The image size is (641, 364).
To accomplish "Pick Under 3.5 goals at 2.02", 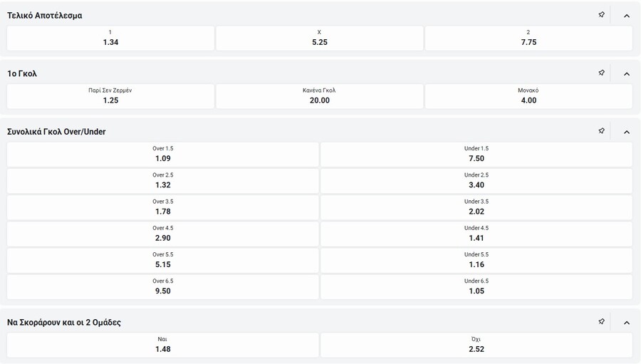I will tap(476, 207).
